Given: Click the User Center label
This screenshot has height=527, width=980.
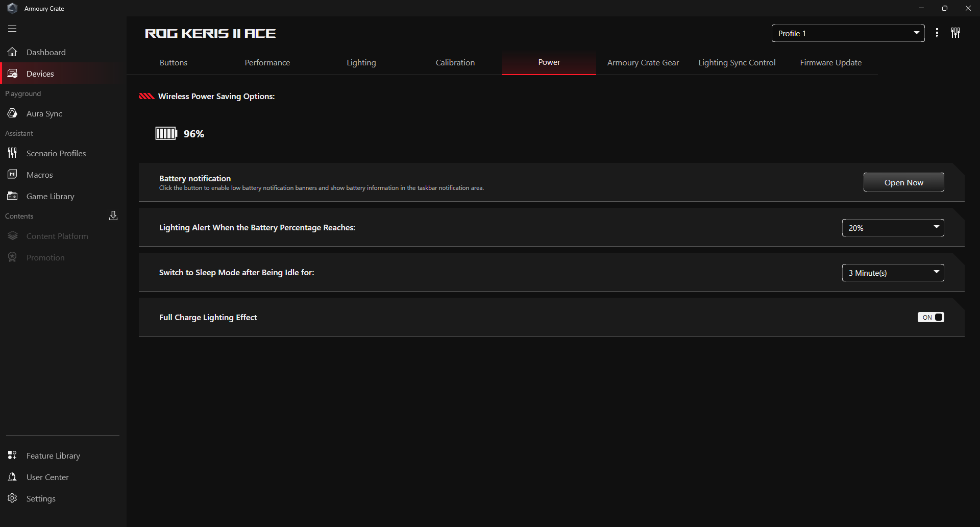Looking at the screenshot, I should click(x=47, y=477).
